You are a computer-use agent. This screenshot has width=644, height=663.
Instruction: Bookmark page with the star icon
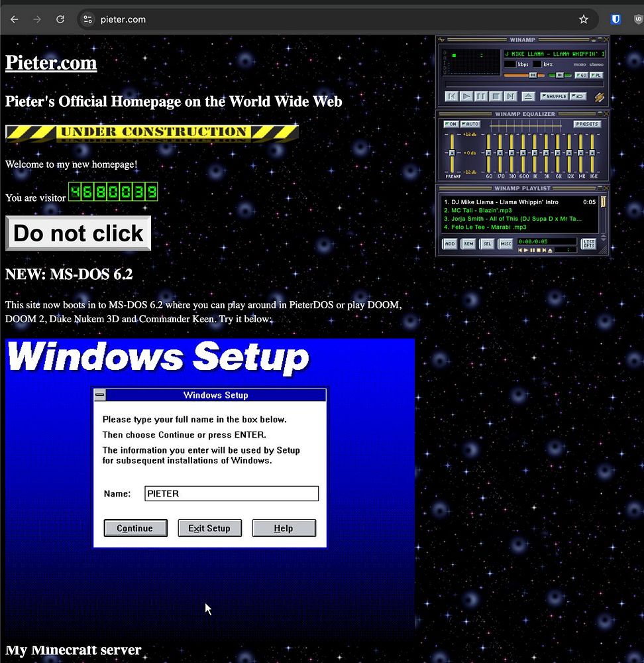coord(584,19)
